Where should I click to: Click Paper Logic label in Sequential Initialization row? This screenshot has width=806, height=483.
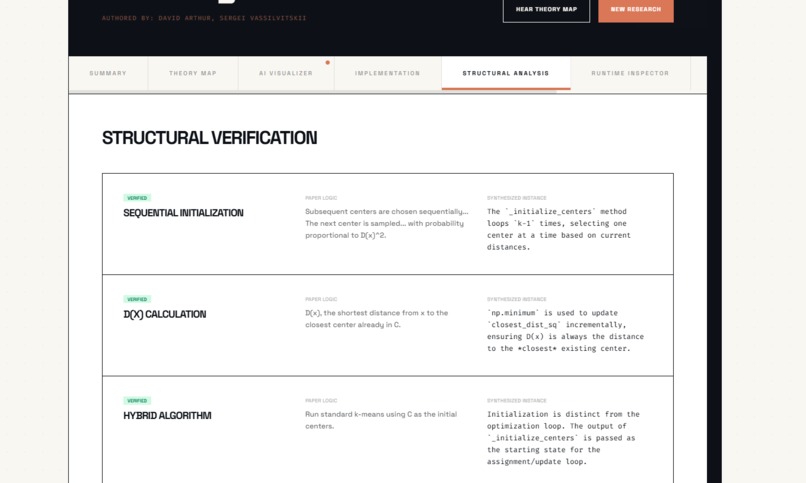(x=321, y=198)
